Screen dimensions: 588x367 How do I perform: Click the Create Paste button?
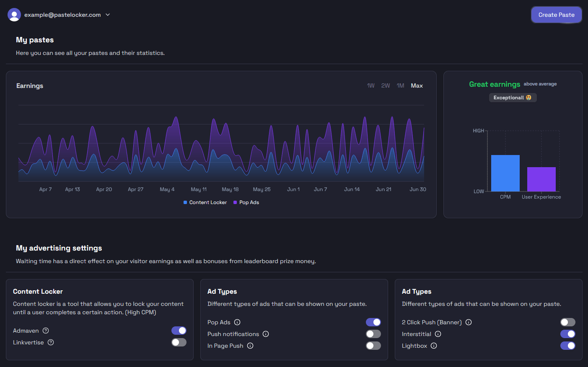tap(557, 15)
